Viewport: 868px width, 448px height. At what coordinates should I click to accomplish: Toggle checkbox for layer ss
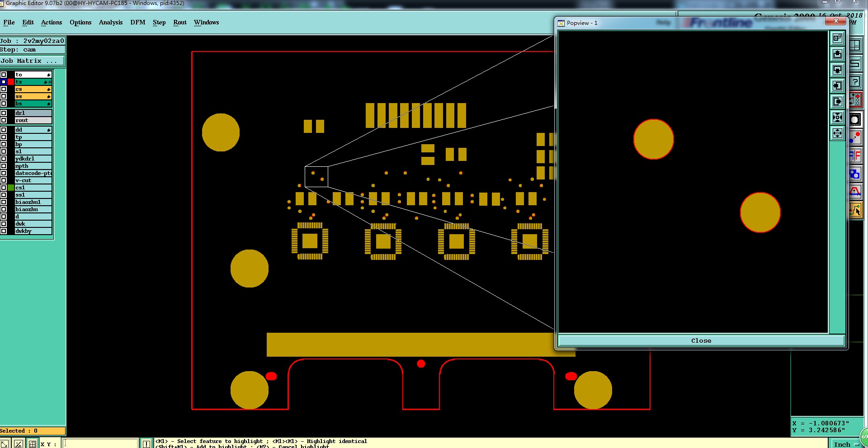tap(4, 96)
